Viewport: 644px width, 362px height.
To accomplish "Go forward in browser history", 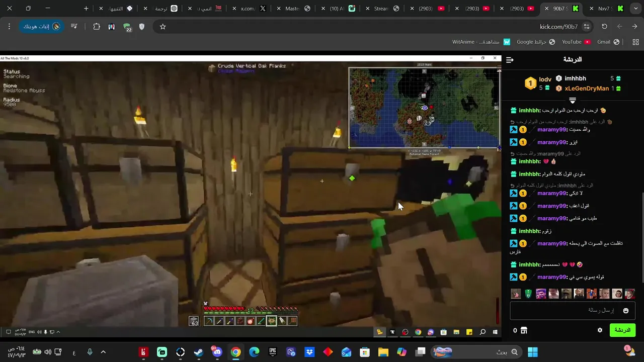I will pyautogui.click(x=619, y=27).
